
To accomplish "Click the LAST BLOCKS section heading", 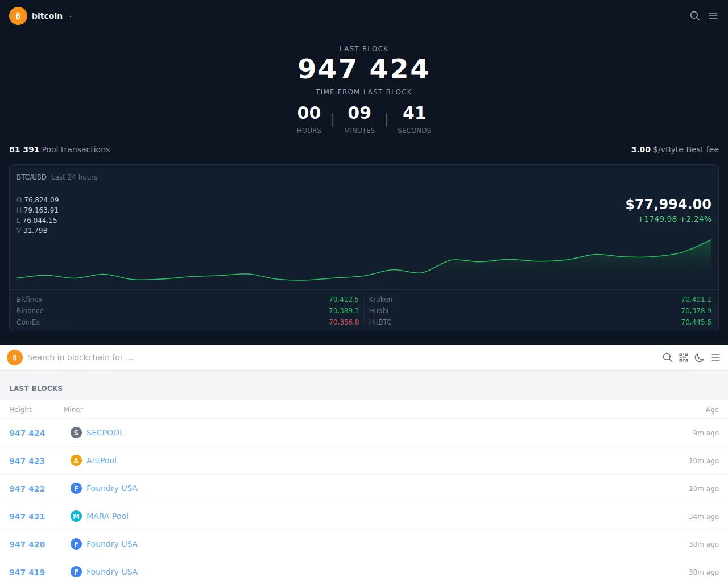I will click(x=36, y=389).
